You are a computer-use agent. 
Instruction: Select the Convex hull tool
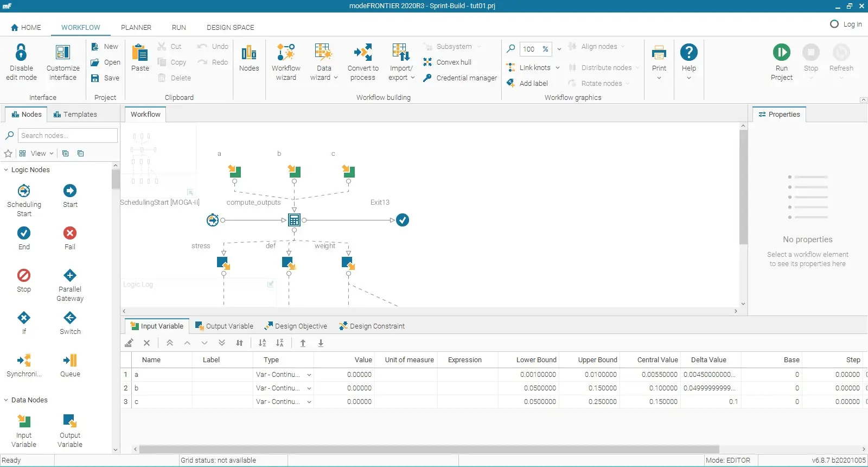pos(448,62)
